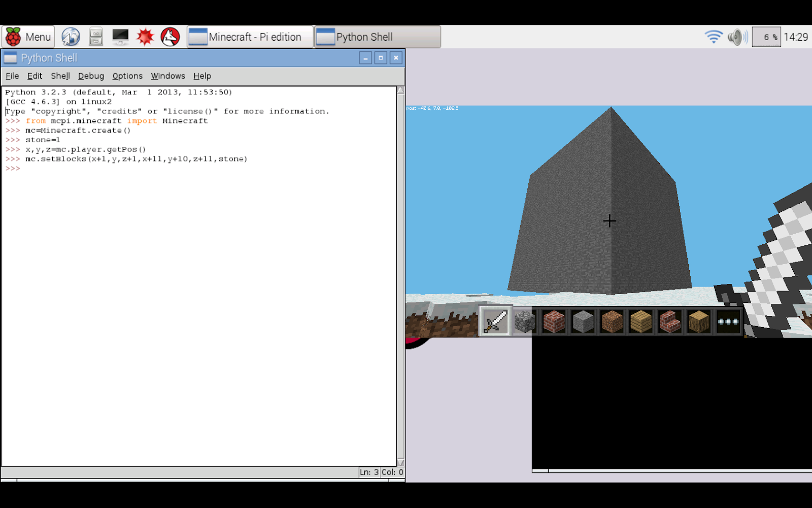Click the 'Python 3.2.3' version line

click(x=119, y=92)
